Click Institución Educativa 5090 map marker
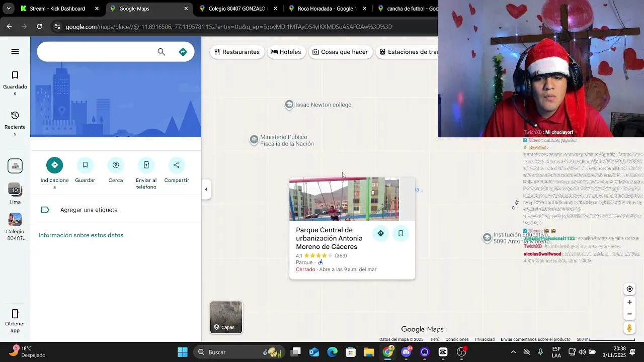This screenshot has height=362, width=644. click(x=487, y=238)
